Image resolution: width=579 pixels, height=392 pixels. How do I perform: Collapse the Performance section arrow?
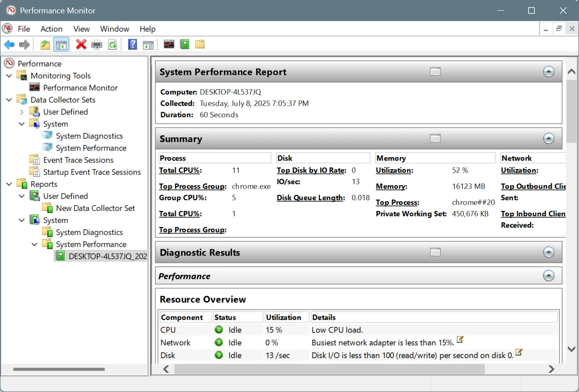tap(549, 276)
